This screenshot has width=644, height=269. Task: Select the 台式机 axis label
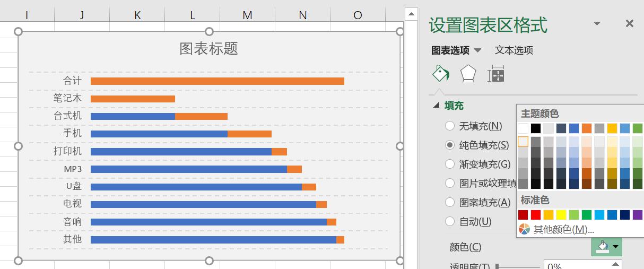click(x=68, y=116)
